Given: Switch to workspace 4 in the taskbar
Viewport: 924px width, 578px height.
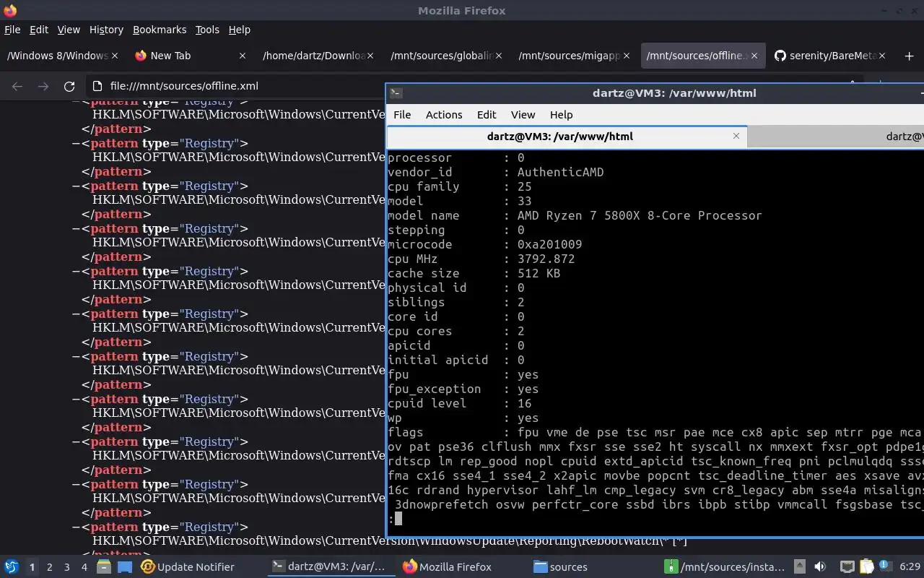Looking at the screenshot, I should tap(84, 567).
